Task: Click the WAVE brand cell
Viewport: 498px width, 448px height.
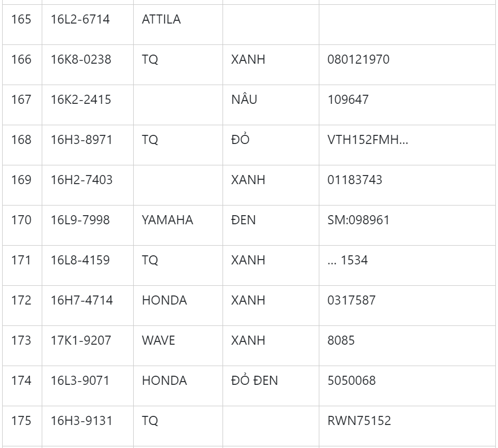Action: 158,340
